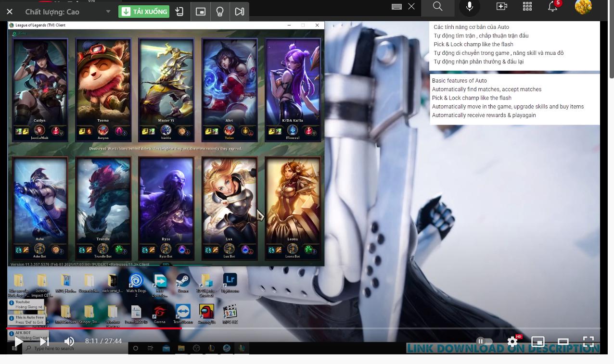
Task: Go fullscreen
Action: point(588,341)
